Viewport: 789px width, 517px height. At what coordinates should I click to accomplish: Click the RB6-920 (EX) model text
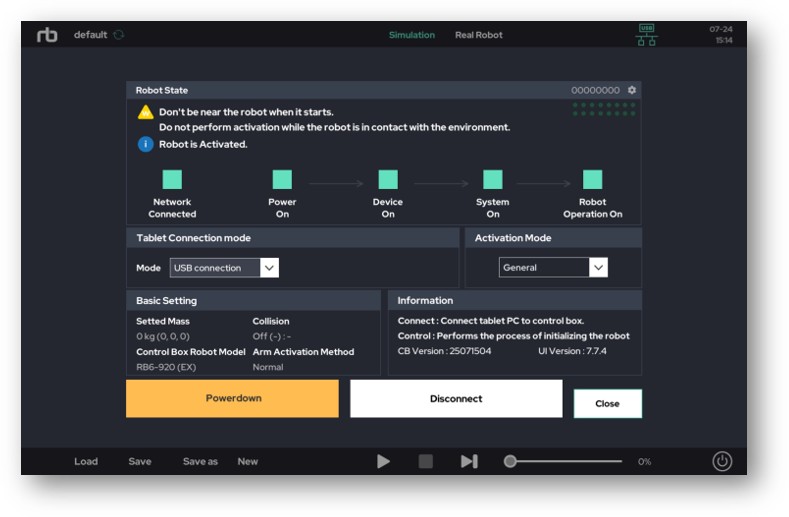[x=166, y=367]
